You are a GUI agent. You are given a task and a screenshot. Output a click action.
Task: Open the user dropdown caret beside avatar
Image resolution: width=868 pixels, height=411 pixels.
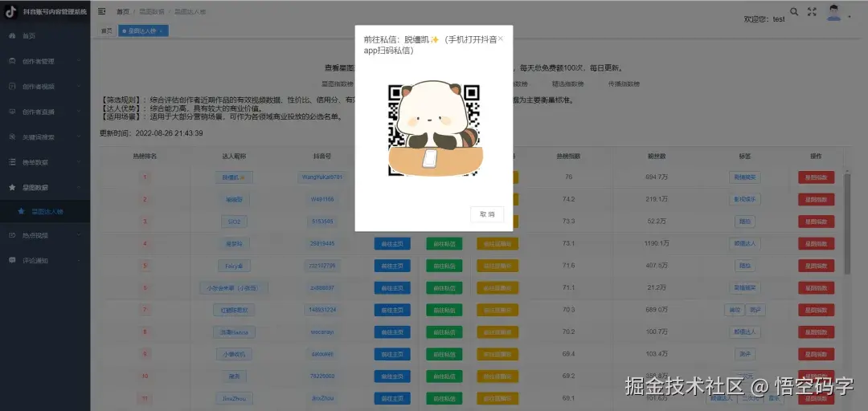(x=850, y=17)
